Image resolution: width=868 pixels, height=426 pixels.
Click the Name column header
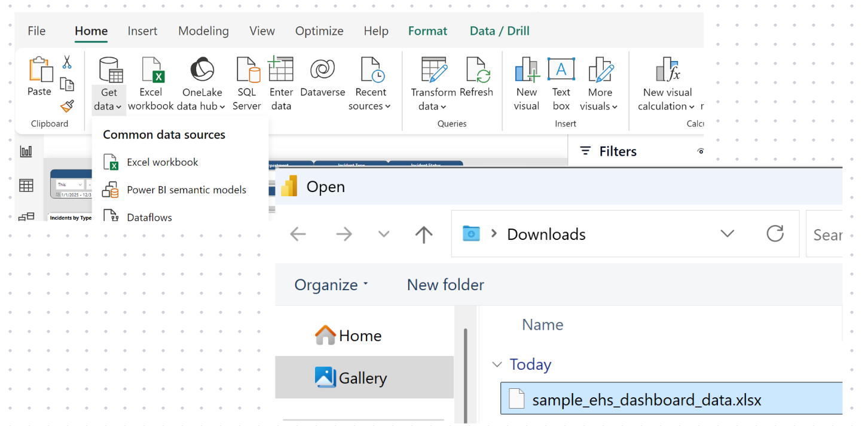[x=542, y=324]
